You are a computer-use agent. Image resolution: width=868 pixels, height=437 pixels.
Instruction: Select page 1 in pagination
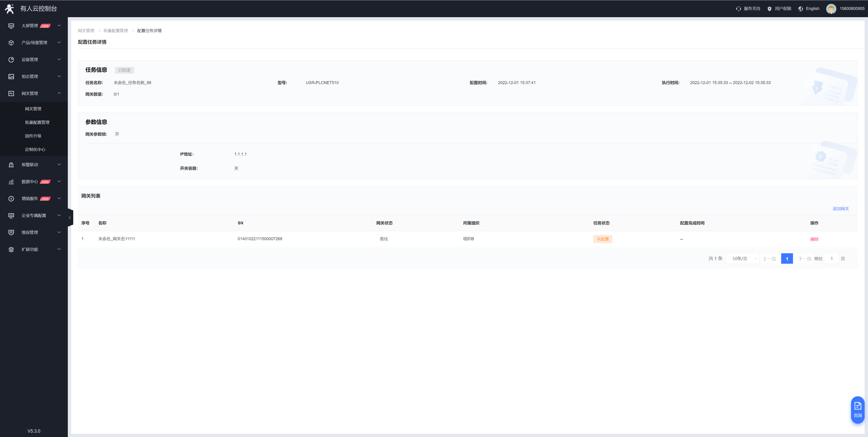[x=787, y=259]
